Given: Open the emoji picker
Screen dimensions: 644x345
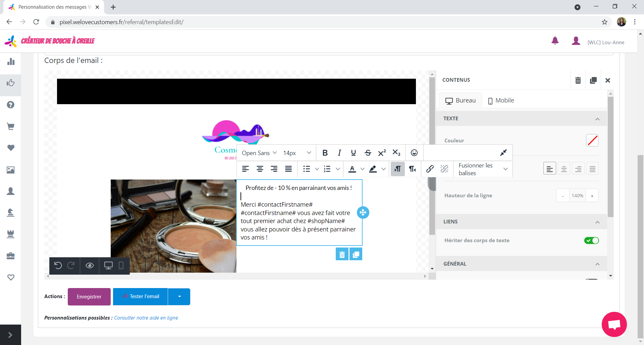Looking at the screenshot, I should (x=414, y=153).
